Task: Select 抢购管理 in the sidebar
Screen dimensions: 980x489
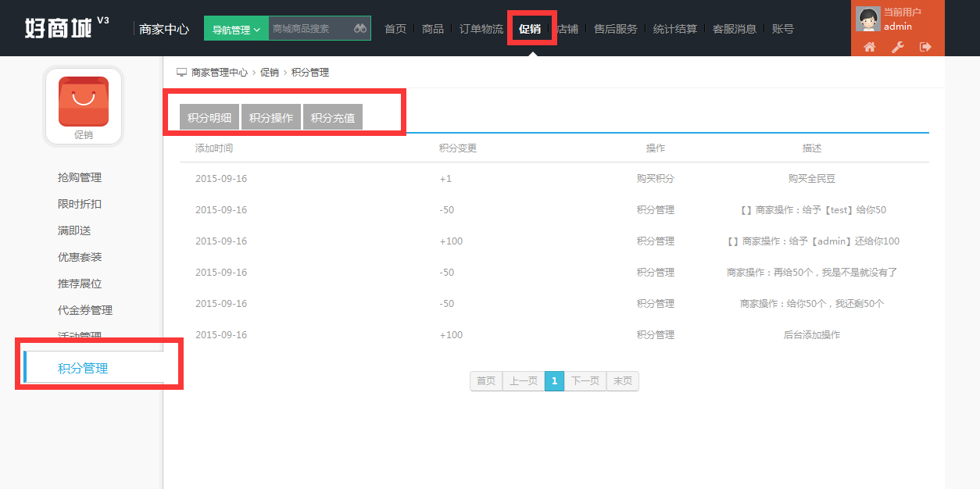Action: click(x=80, y=177)
